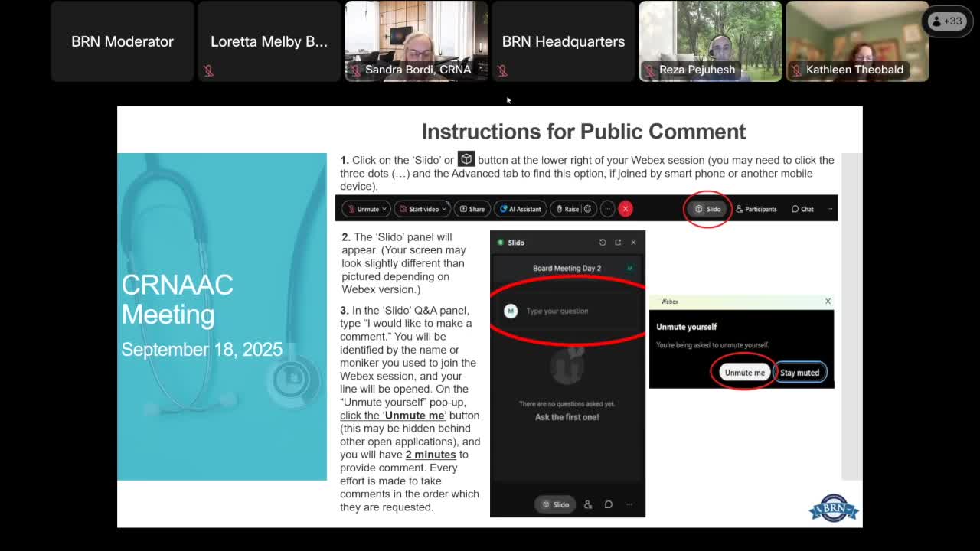Click the Share button in the Webex toolbar
This screenshot has width=980, height=551.
tap(472, 209)
